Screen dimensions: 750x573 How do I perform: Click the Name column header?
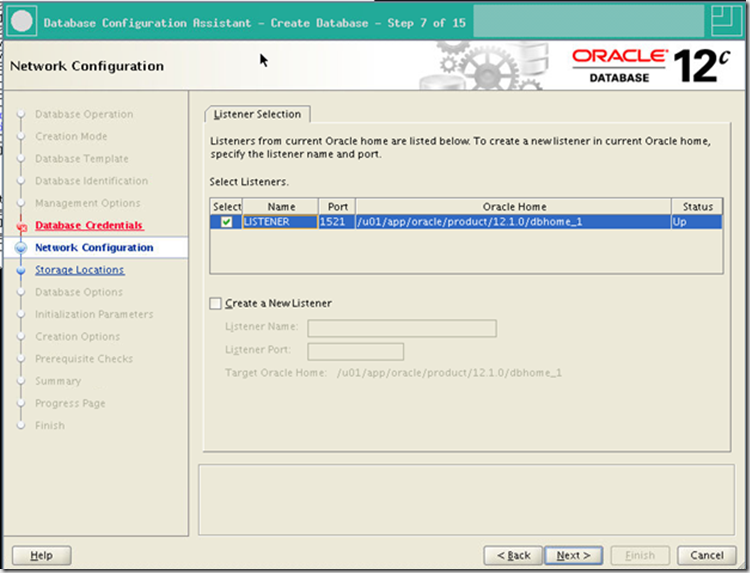(x=281, y=207)
